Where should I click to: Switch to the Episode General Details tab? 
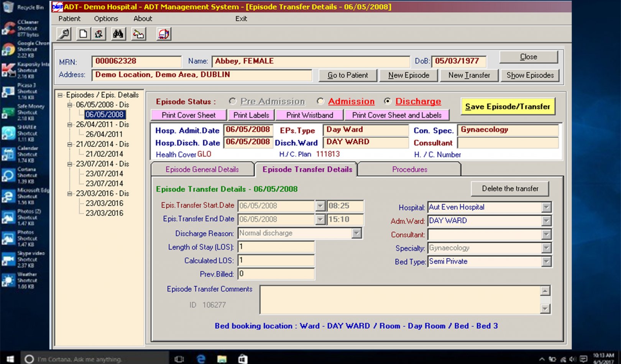pos(202,169)
